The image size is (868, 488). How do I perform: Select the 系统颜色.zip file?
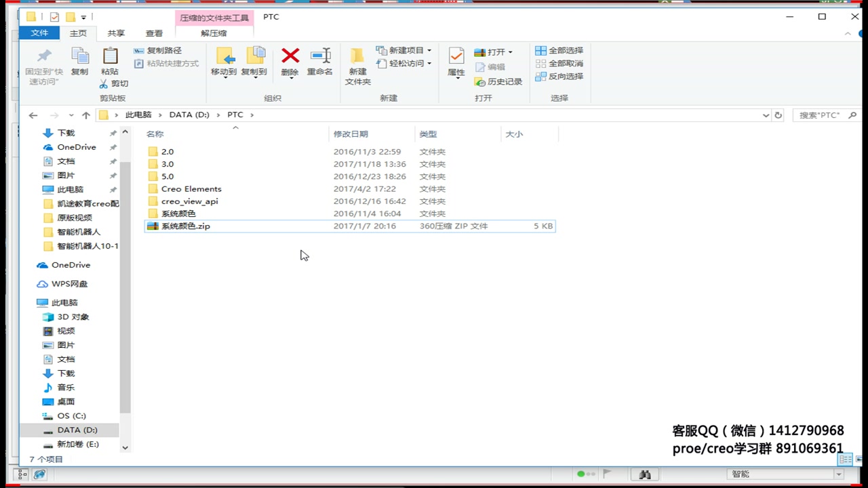[x=350, y=226]
